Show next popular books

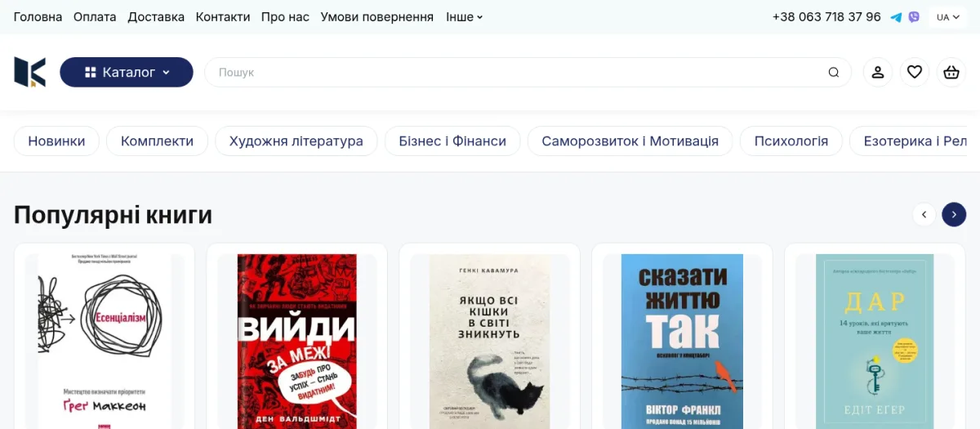[x=954, y=215]
